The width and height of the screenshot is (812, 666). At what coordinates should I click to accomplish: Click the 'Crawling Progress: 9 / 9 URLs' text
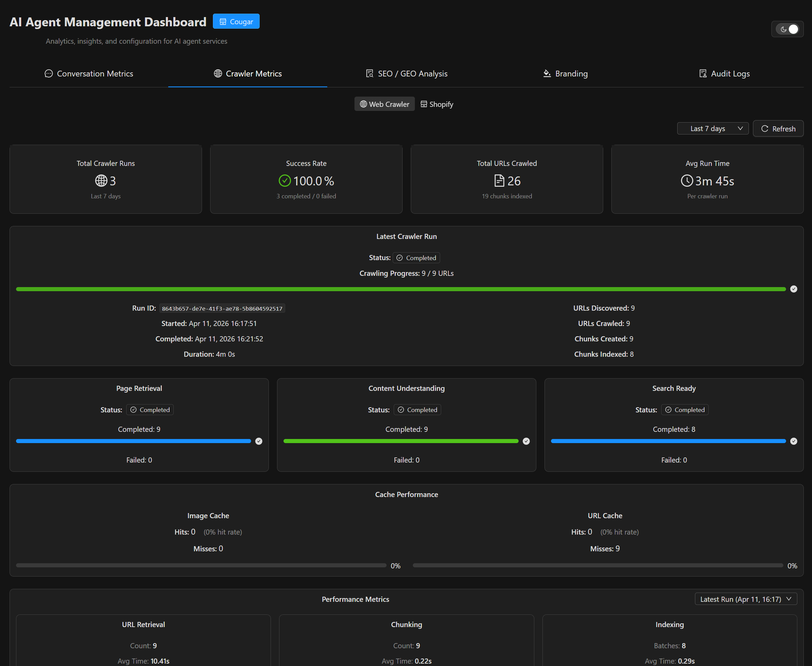[406, 273]
